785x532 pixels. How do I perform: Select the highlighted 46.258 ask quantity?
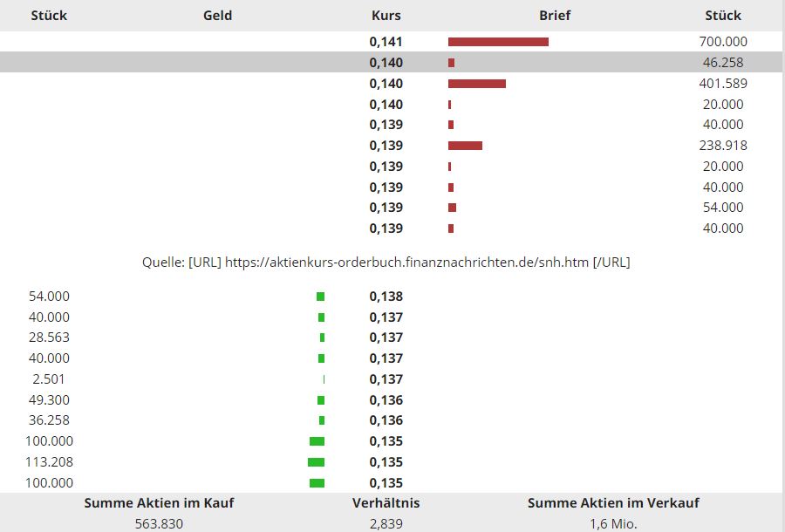point(722,63)
